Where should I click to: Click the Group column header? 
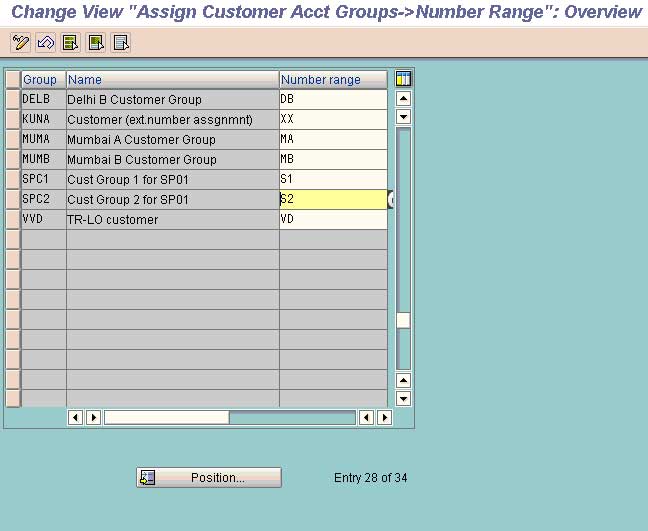click(x=43, y=79)
